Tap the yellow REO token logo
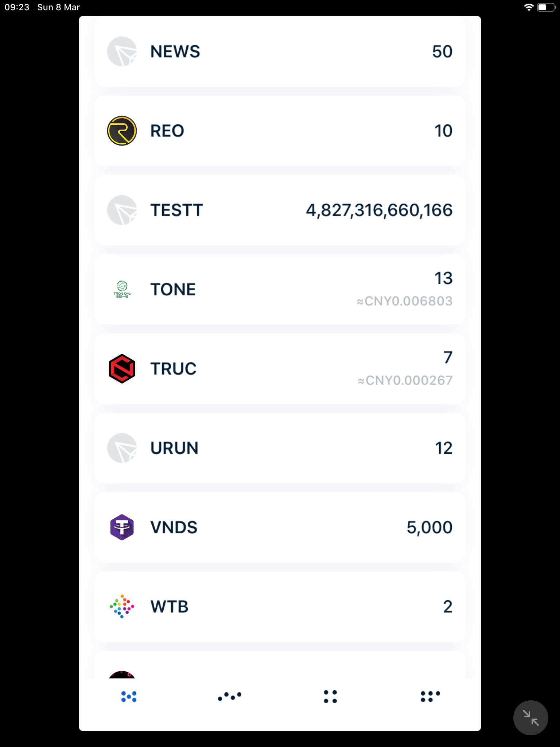560x747 pixels. (122, 131)
